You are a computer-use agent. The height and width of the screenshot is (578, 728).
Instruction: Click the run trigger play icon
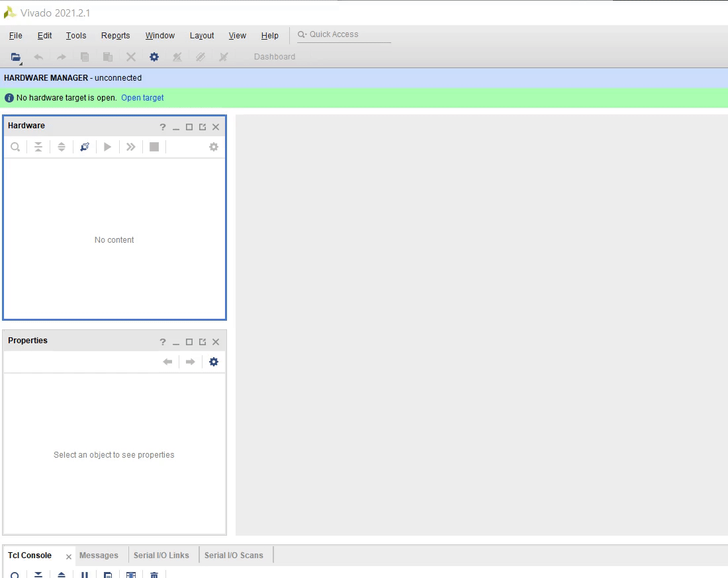pyautogui.click(x=108, y=147)
